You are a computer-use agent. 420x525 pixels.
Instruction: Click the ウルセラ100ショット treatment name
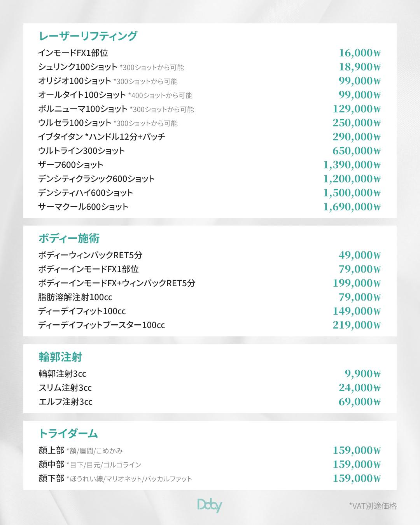click(x=75, y=123)
